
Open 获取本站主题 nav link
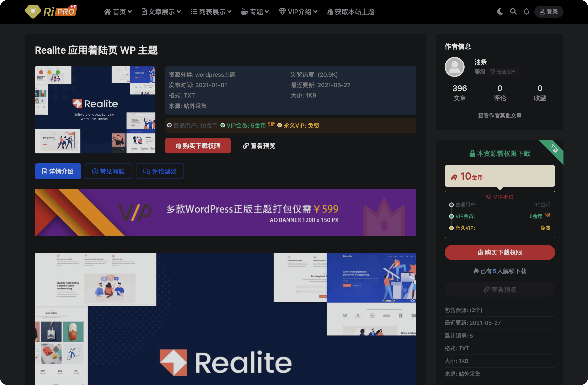pyautogui.click(x=351, y=12)
